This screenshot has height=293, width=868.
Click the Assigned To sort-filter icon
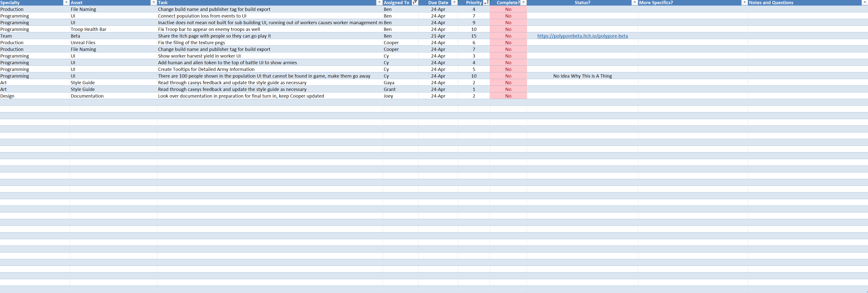pyautogui.click(x=415, y=2)
